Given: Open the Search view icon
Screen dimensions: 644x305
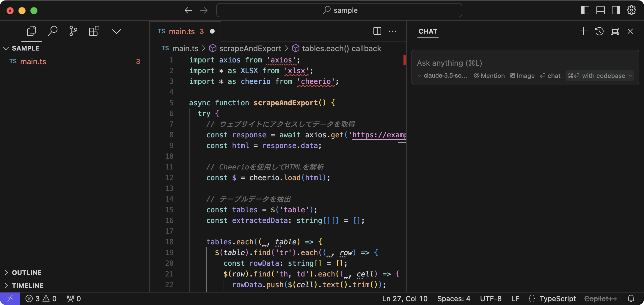Looking at the screenshot, I should coord(53,31).
